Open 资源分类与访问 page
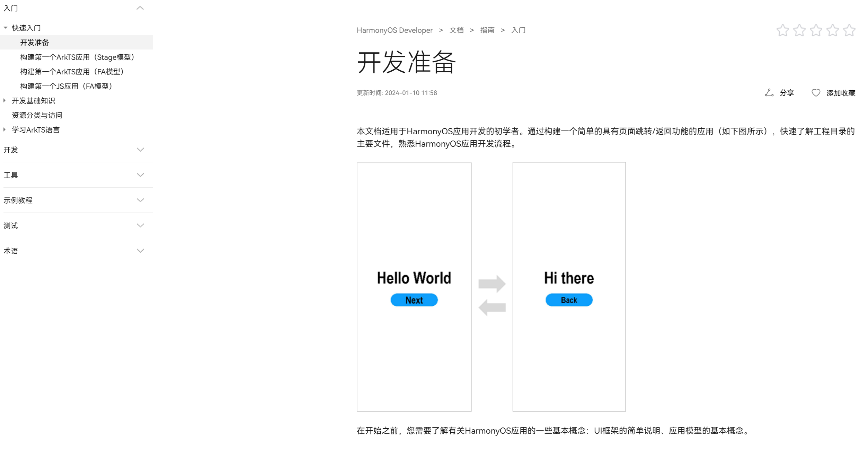This screenshot has width=868, height=450. [x=37, y=115]
